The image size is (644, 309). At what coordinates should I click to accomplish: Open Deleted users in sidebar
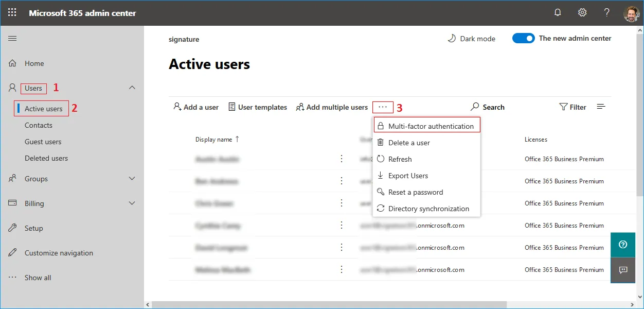coord(46,158)
